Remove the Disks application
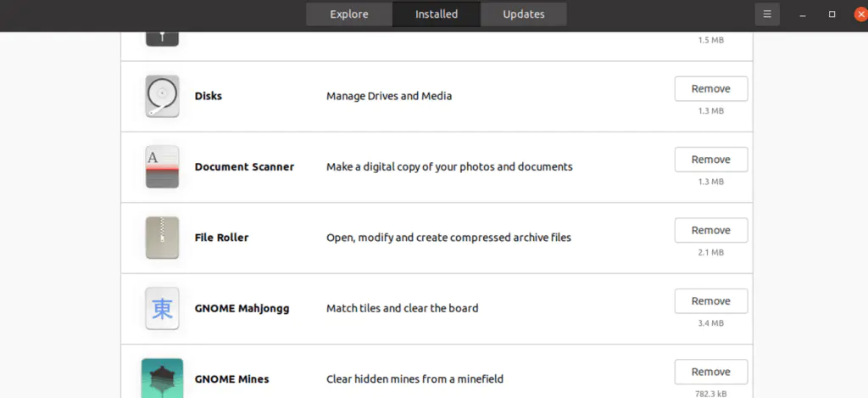 coord(710,89)
